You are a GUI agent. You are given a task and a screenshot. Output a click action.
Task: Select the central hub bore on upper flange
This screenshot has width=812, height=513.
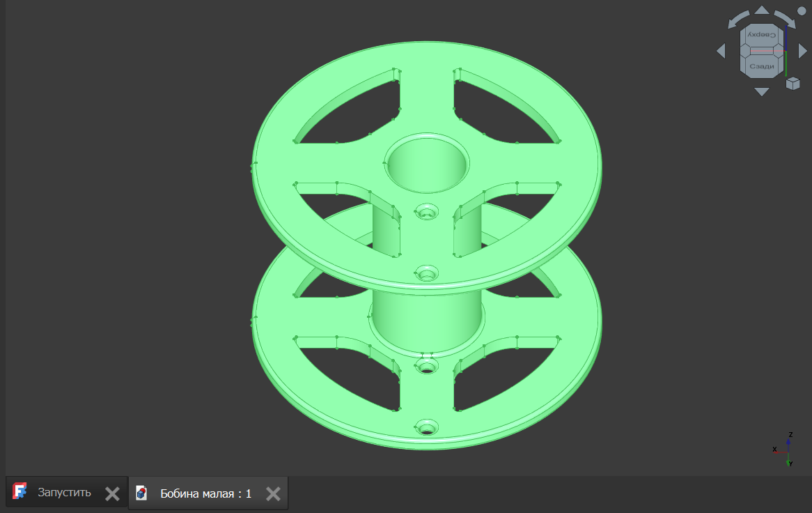[x=427, y=164]
